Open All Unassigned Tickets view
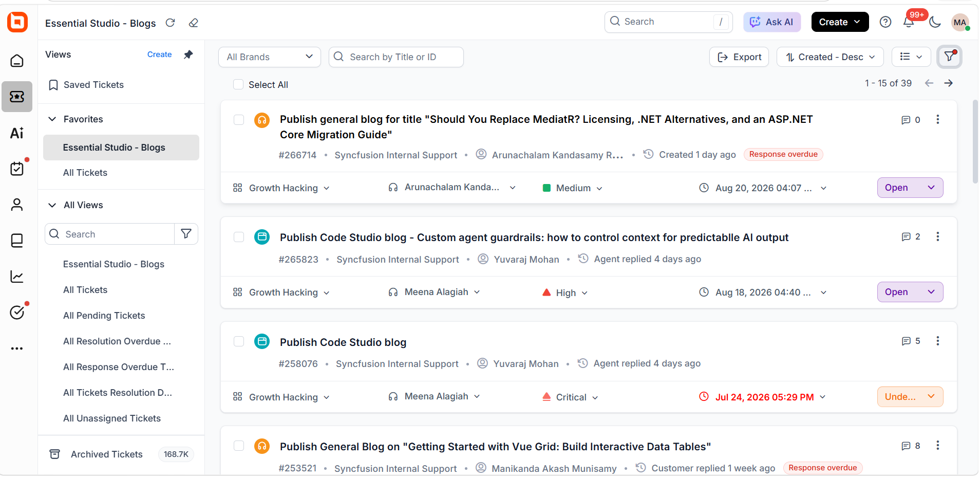 (112, 418)
